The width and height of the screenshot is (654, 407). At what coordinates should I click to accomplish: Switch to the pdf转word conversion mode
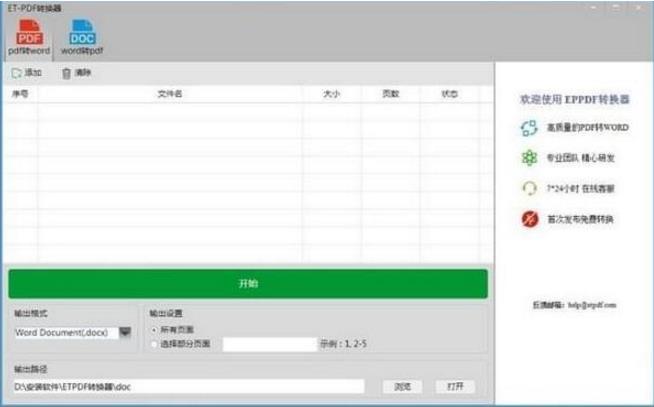point(28,36)
